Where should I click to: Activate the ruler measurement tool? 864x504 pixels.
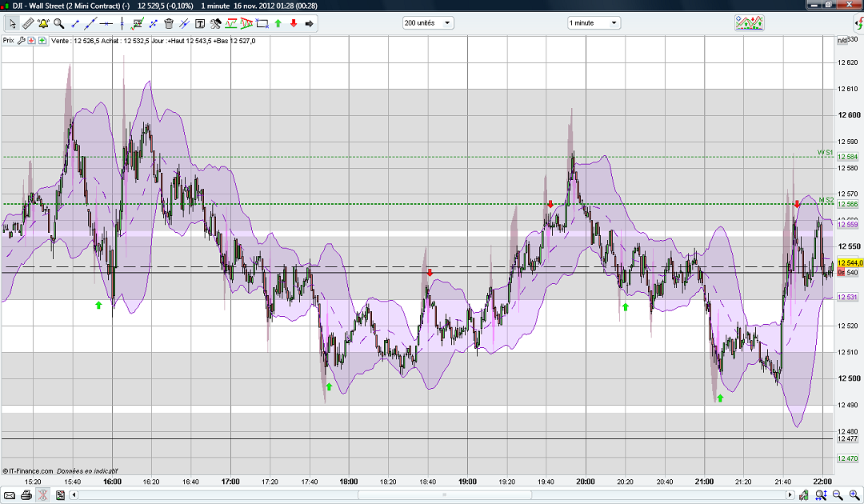coord(26,23)
